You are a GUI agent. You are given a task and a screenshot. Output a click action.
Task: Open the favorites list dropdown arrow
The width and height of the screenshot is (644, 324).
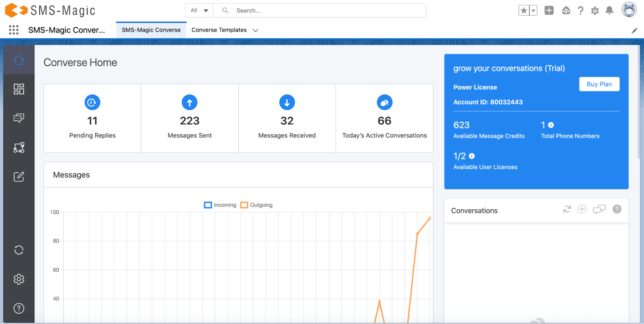[x=533, y=11]
